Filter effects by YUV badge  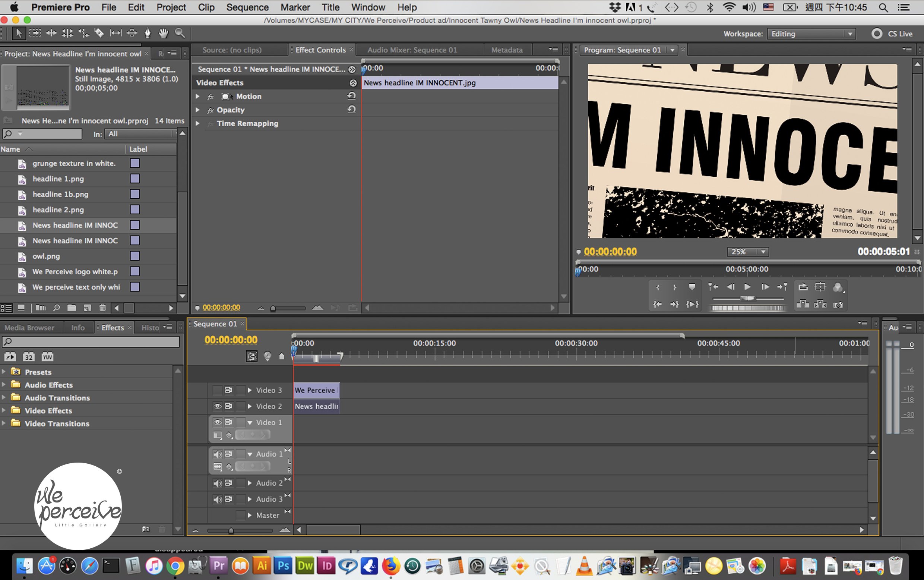coord(48,357)
